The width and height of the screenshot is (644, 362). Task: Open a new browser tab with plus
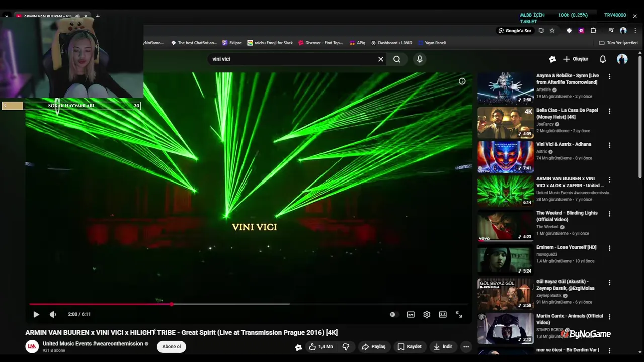98,16
